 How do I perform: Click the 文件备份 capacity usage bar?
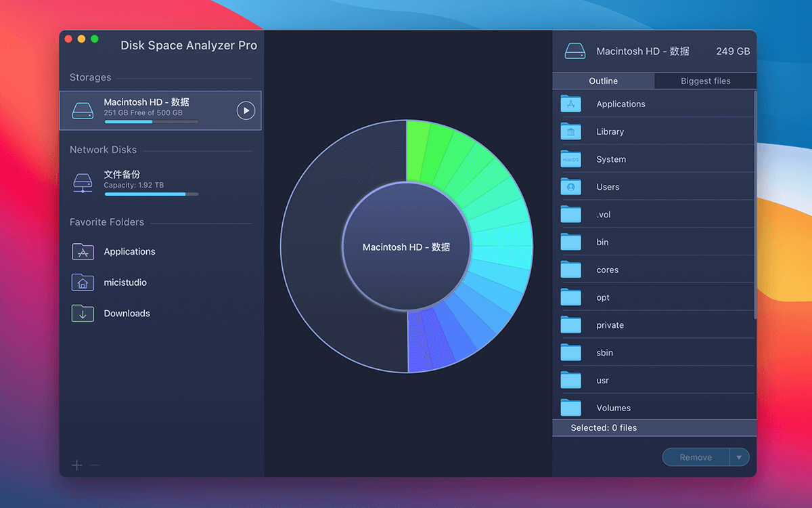(x=152, y=194)
